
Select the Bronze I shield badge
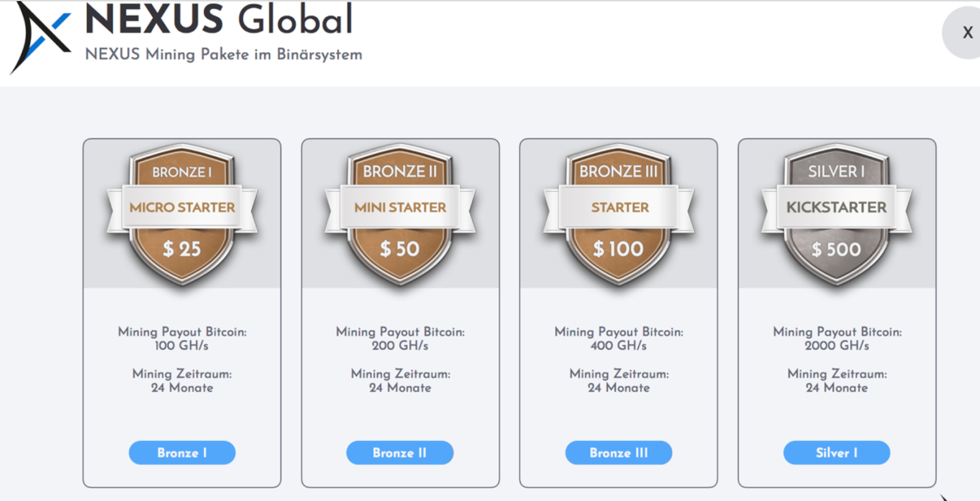click(x=182, y=214)
